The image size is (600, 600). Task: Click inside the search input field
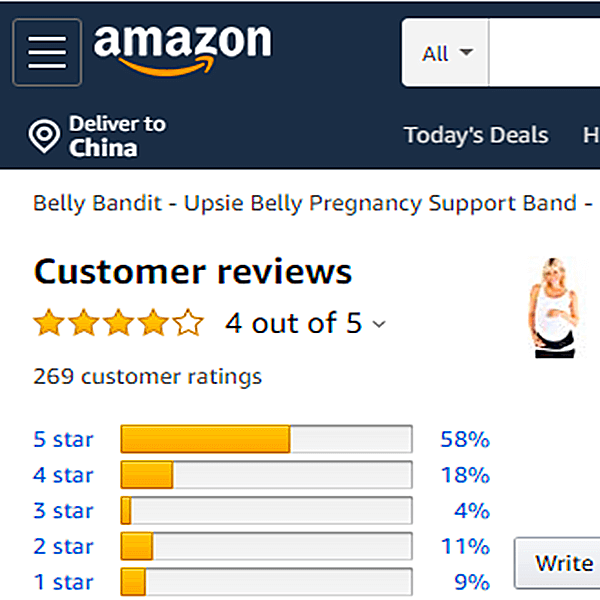click(x=545, y=54)
